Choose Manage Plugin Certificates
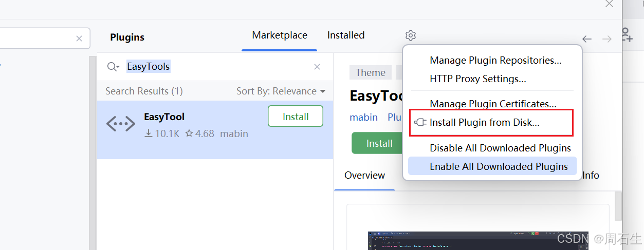 (x=492, y=104)
